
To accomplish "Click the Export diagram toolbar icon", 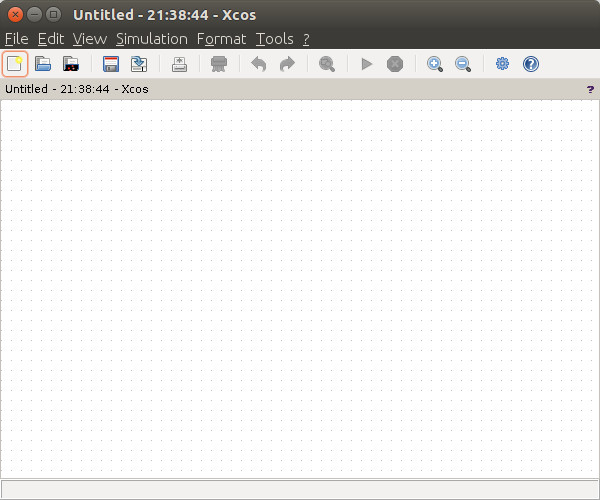I will click(179, 64).
